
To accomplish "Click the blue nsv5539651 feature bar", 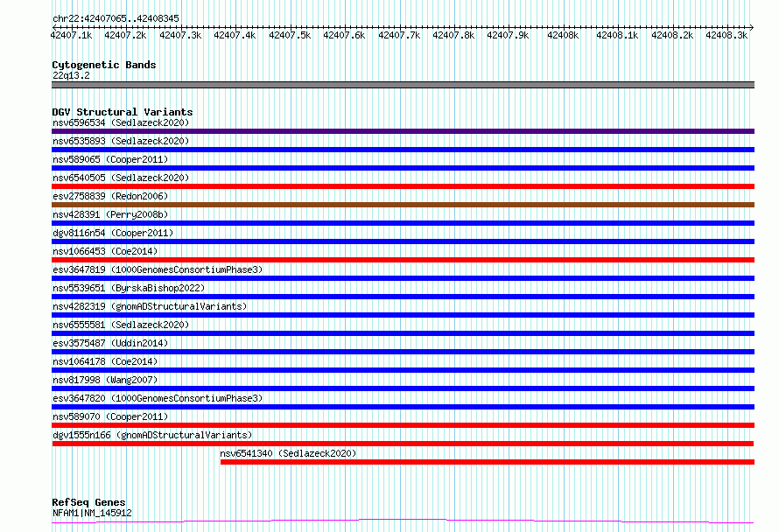I will point(403,297).
